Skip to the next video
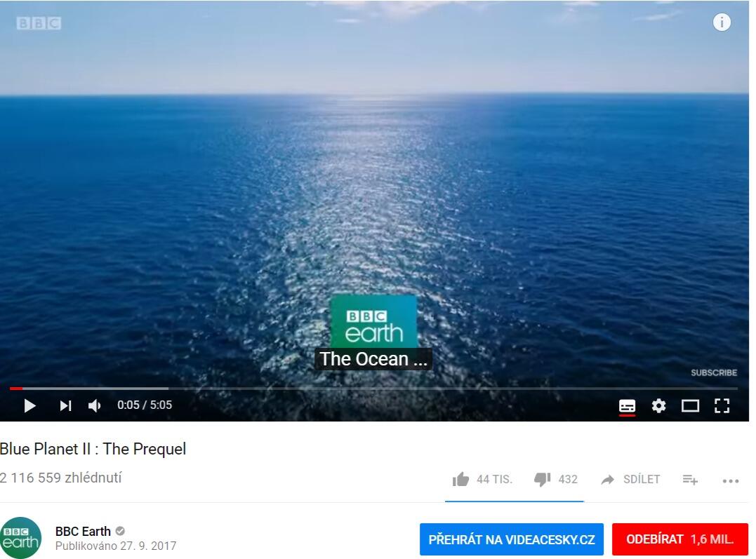The image size is (756, 559). coord(65,406)
